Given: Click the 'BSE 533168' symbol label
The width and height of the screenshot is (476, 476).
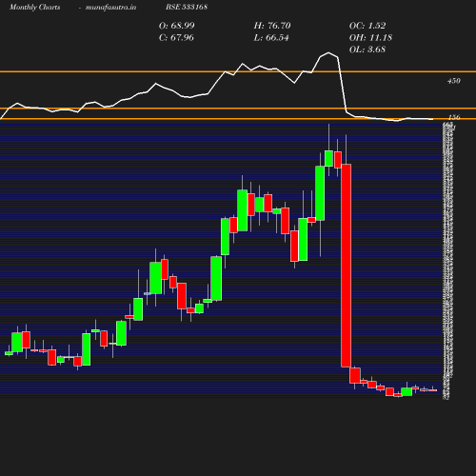Looking at the screenshot, I should click(187, 7).
